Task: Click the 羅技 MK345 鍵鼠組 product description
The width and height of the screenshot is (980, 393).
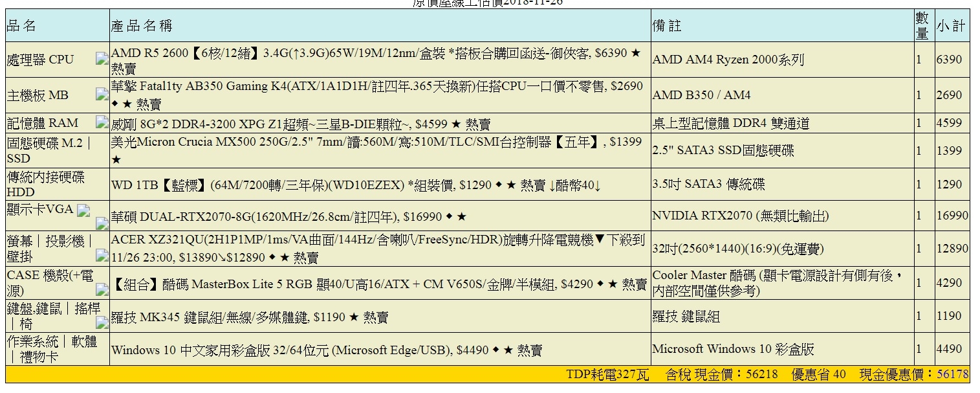Action: click(250, 317)
